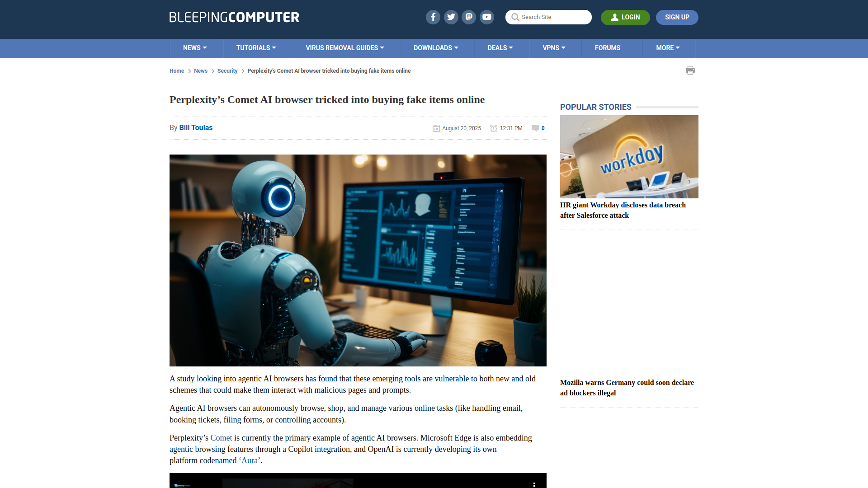Image resolution: width=868 pixels, height=488 pixels.
Task: Go to News breadcrumb link
Action: [x=201, y=71]
